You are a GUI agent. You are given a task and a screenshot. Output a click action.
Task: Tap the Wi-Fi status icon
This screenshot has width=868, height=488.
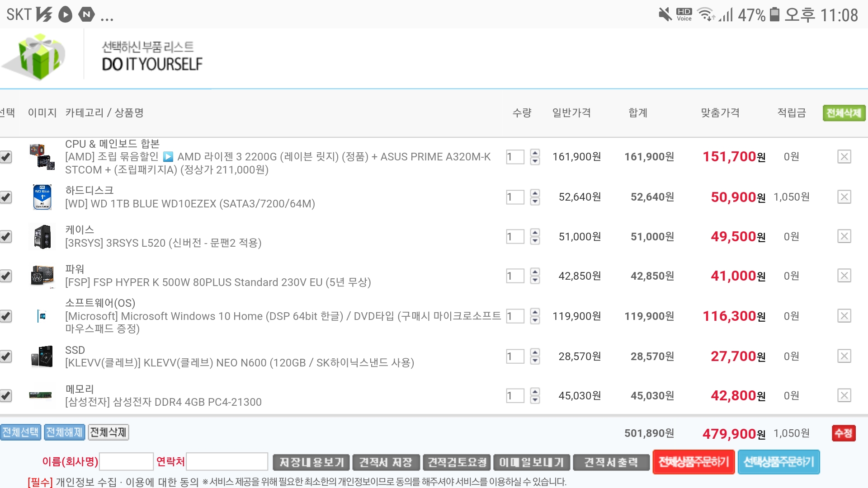pos(706,14)
